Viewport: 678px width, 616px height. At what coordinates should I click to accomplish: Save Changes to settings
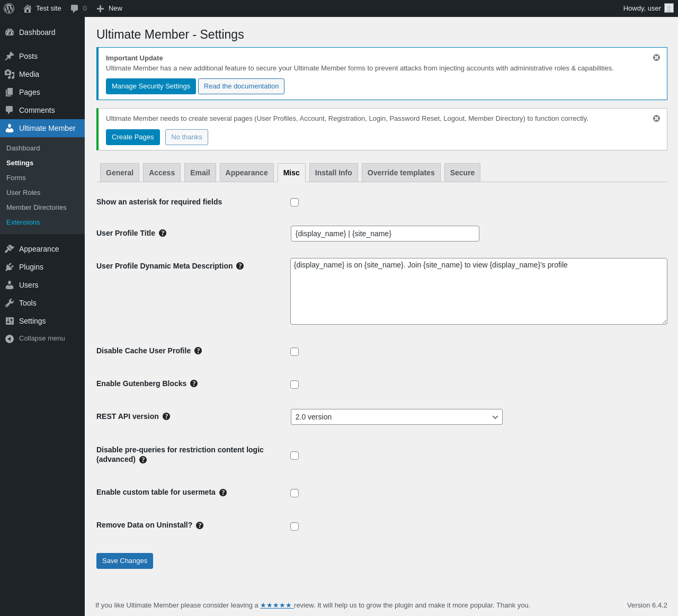pos(124,561)
